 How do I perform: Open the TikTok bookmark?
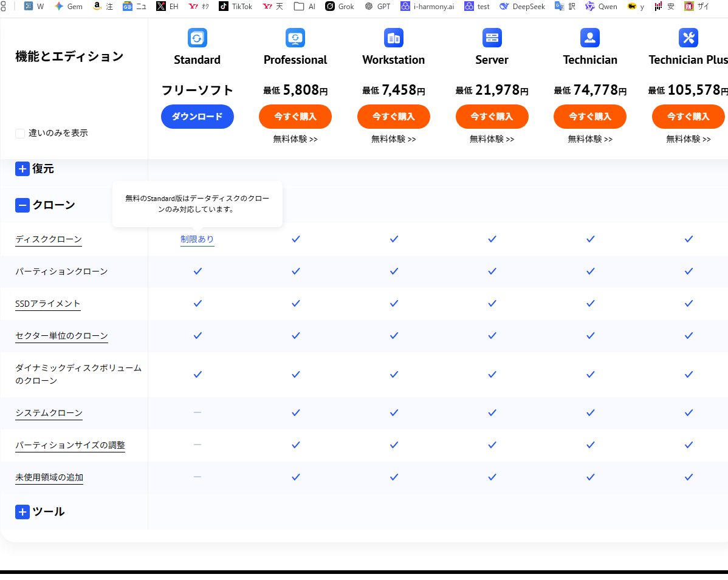[235, 7]
